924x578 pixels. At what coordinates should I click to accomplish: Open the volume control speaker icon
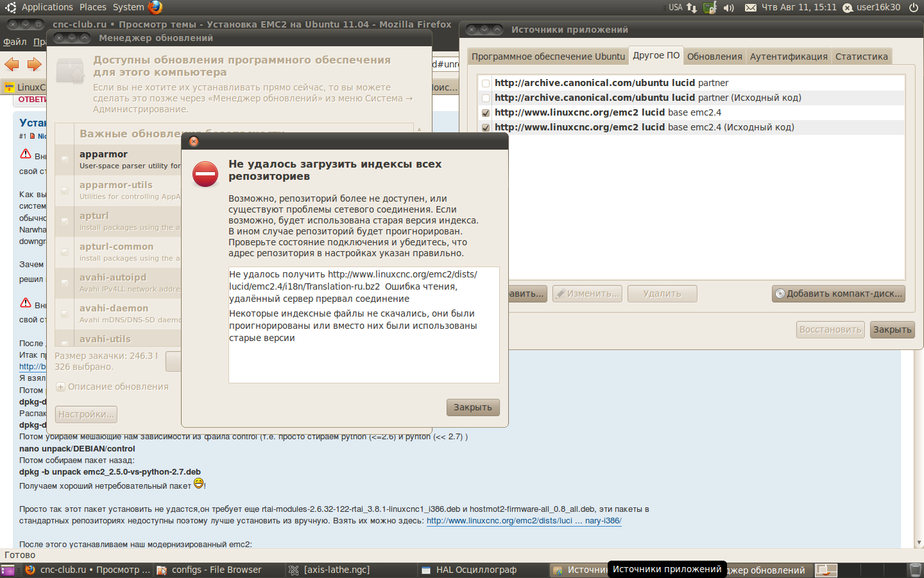[729, 8]
